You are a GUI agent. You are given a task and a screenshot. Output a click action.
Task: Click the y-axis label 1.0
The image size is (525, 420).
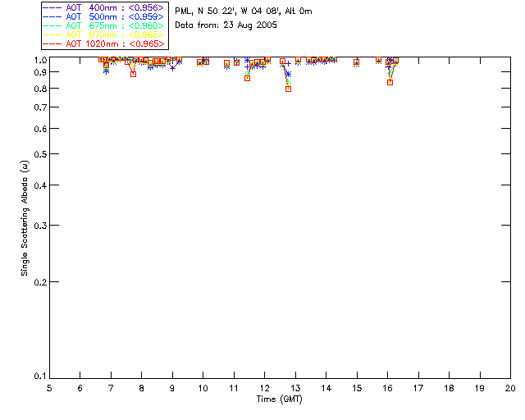(40, 60)
